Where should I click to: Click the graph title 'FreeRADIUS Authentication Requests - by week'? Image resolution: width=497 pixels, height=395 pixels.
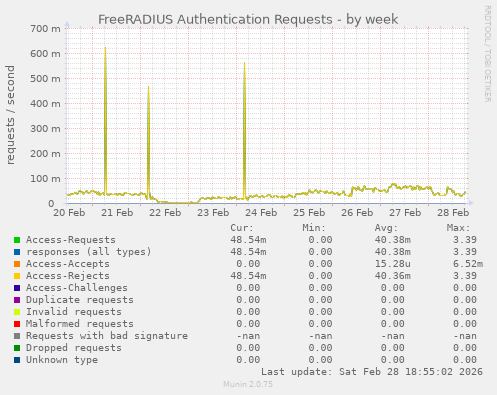[x=248, y=19]
